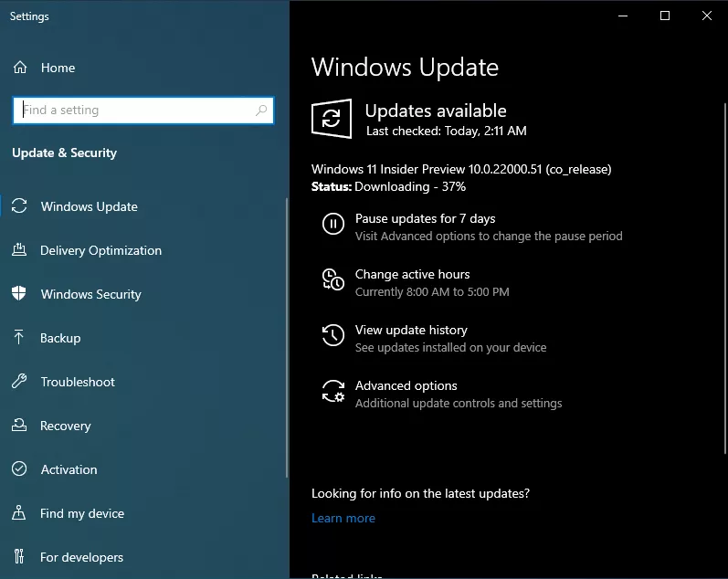The height and width of the screenshot is (579, 728).
Task: Maximize the Settings window
Action: coord(665,16)
